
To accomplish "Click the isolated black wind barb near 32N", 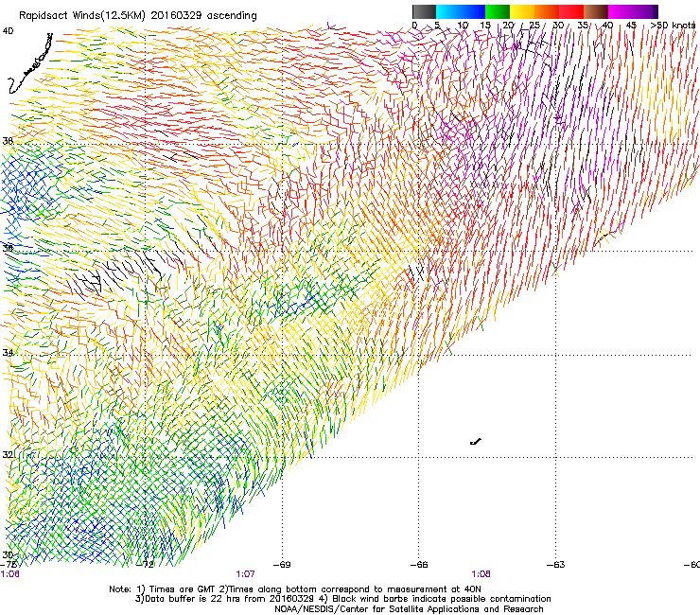I will [476, 442].
